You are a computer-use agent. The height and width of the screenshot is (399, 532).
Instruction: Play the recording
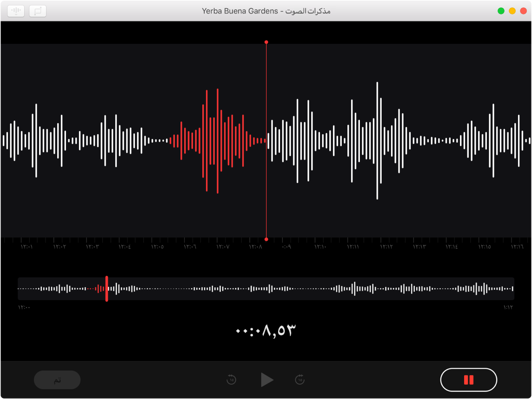(267, 380)
